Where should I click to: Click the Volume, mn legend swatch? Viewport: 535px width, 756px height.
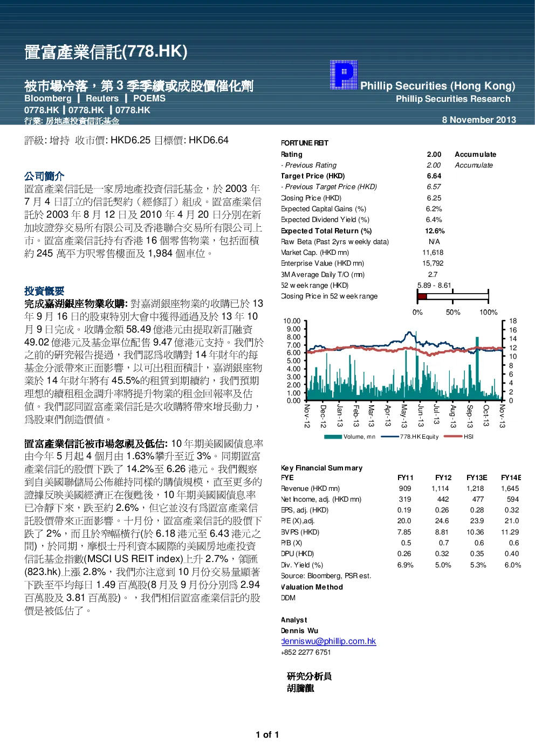tap(333, 437)
